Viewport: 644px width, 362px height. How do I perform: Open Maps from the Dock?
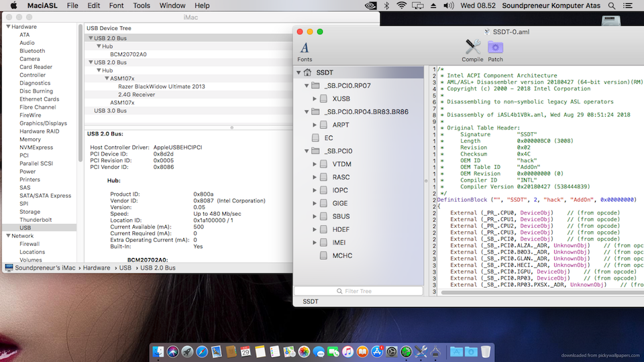point(289,352)
